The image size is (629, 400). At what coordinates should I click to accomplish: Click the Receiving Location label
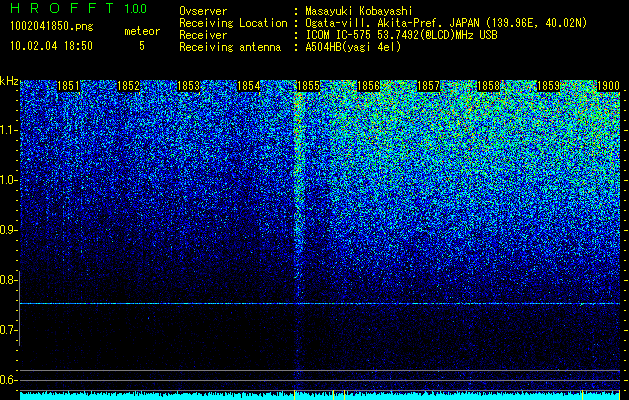233,23
